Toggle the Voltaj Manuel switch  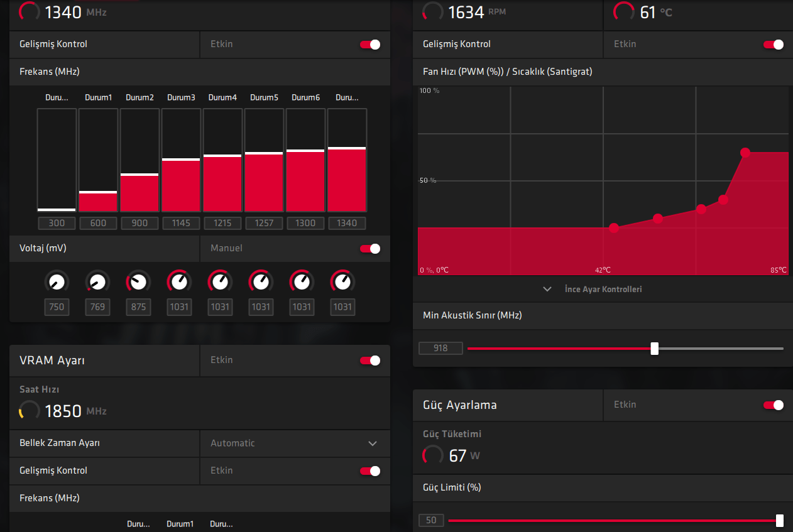point(370,248)
